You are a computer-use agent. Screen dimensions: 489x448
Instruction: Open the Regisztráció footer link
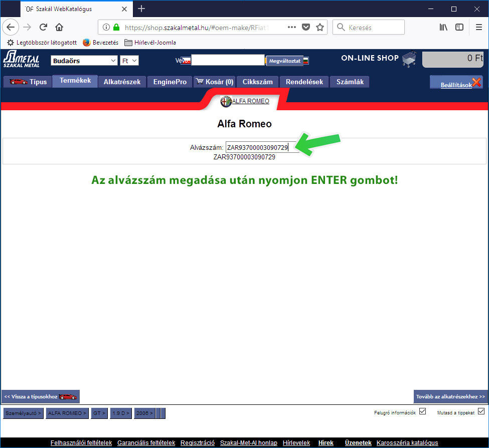tap(198, 442)
